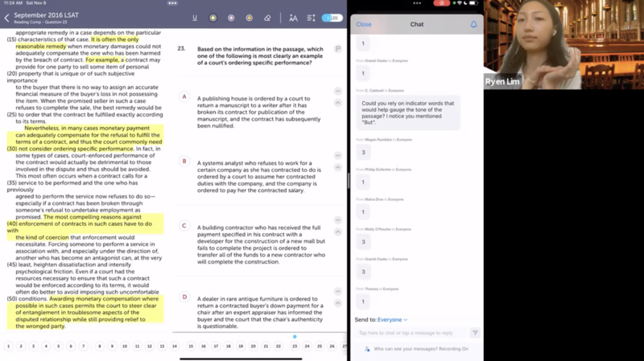Flag question 23 for review
This screenshot has height=361, width=644.
pos(338,49)
